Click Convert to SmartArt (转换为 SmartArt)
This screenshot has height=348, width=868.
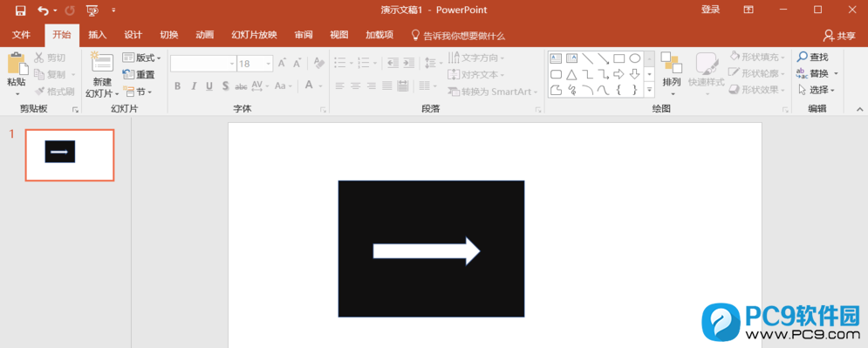(x=493, y=92)
